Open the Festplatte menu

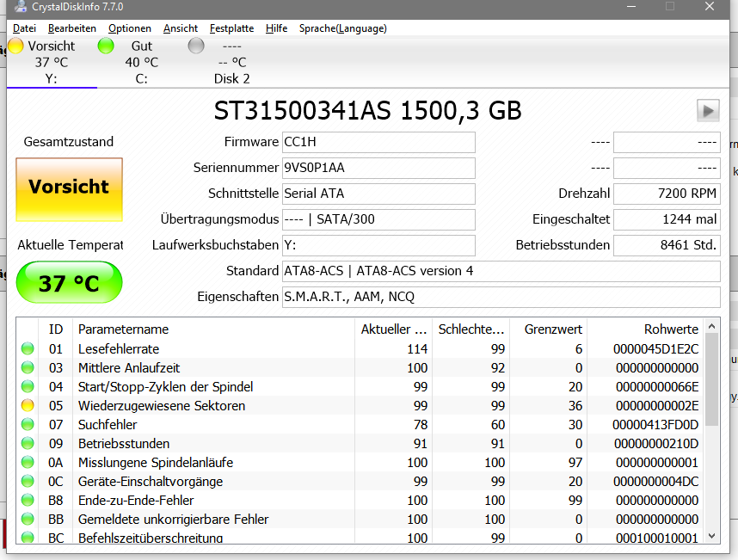tap(231, 28)
